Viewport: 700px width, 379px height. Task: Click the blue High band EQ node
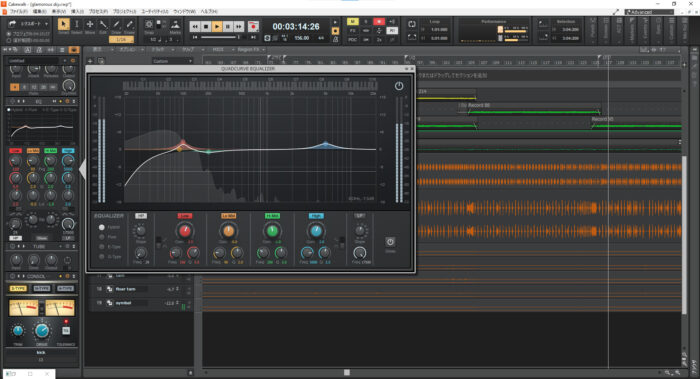(325, 144)
